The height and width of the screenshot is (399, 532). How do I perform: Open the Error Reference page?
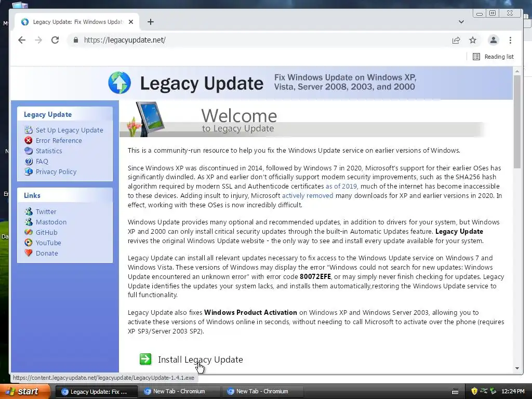[59, 140]
